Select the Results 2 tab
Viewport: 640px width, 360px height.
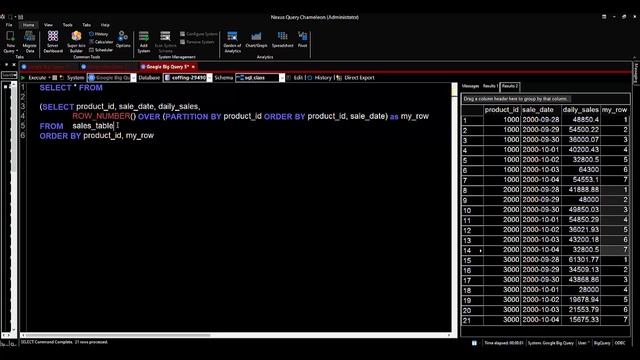click(510, 86)
